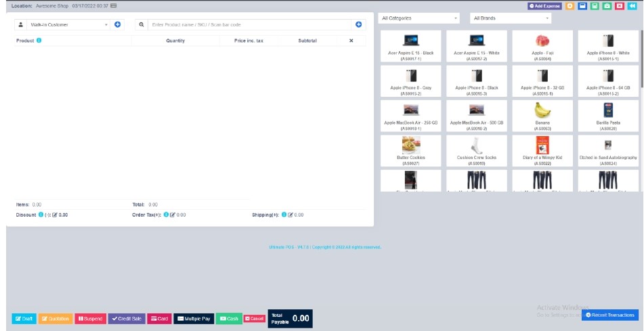Click the edit icon next to Order Tax
The width and height of the screenshot is (644, 331).
pos(173,215)
